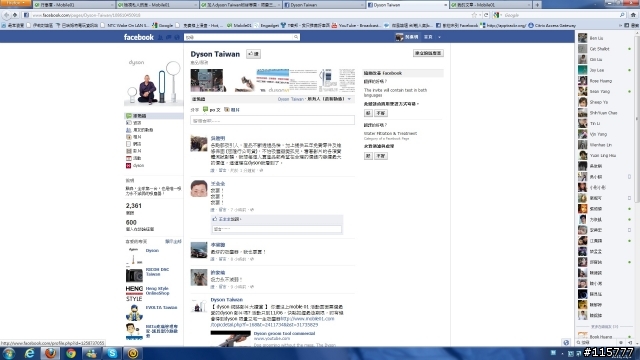Click the browser back button
This screenshot has height=360, width=640.
[x=6, y=15]
